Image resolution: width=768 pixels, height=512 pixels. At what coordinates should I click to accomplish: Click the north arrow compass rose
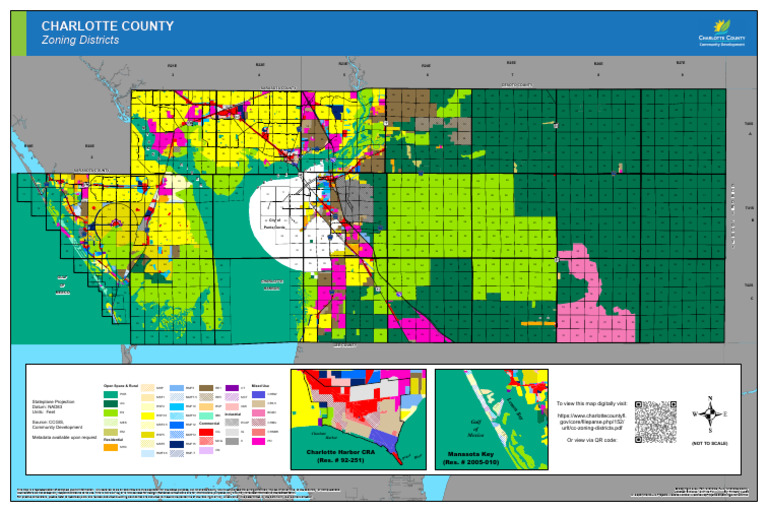[710, 414]
